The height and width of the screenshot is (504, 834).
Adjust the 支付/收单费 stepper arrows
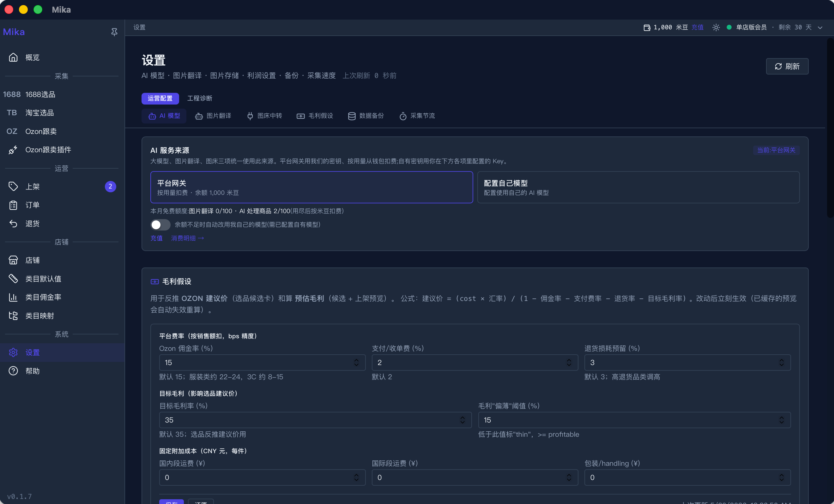(569, 362)
